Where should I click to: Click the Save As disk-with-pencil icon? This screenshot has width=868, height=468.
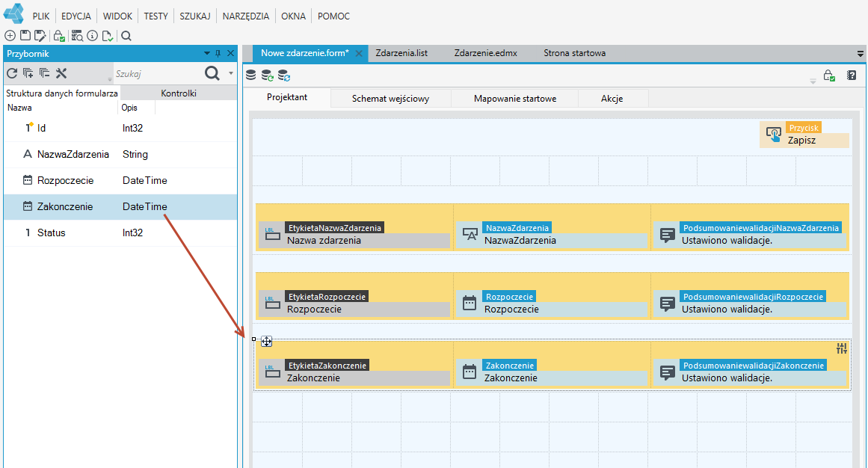[40, 36]
